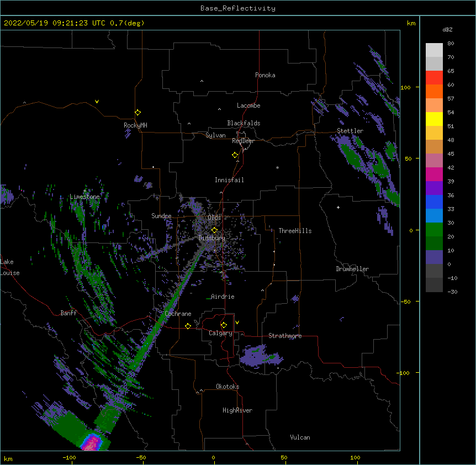This screenshot has width=476, height=465.
Task: Click the pink 42-45 dBZ legend swatch
Action: (434, 161)
